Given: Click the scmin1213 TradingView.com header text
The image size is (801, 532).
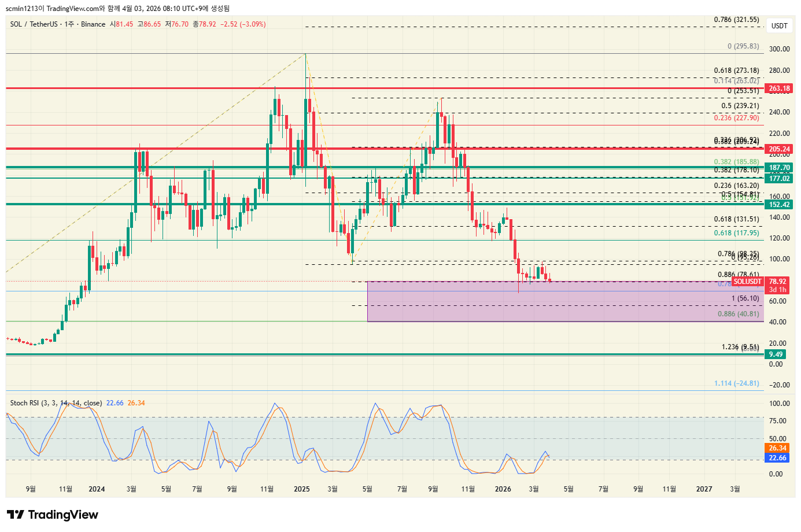Looking at the screenshot, I should click(117, 8).
